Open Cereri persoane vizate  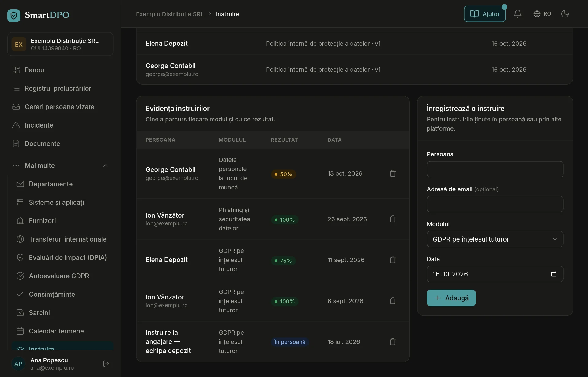point(60,107)
